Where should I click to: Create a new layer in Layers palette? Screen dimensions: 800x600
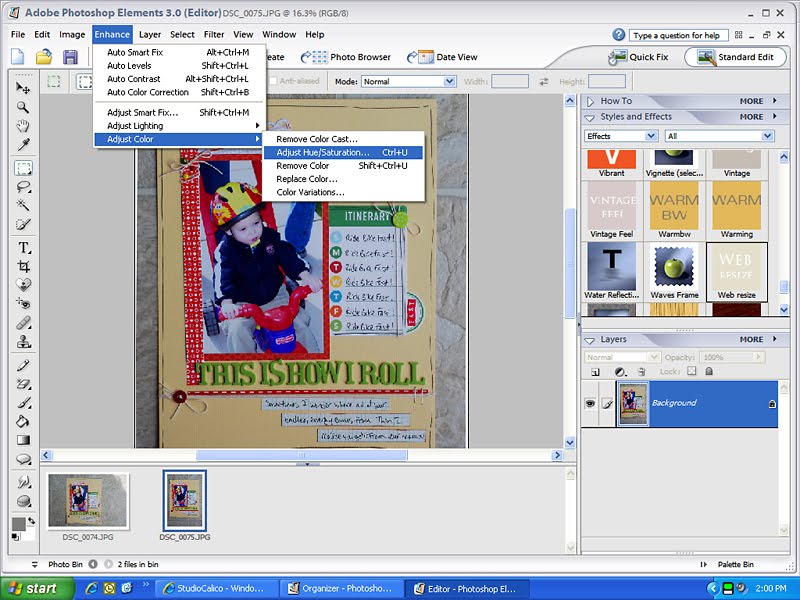tap(594, 371)
